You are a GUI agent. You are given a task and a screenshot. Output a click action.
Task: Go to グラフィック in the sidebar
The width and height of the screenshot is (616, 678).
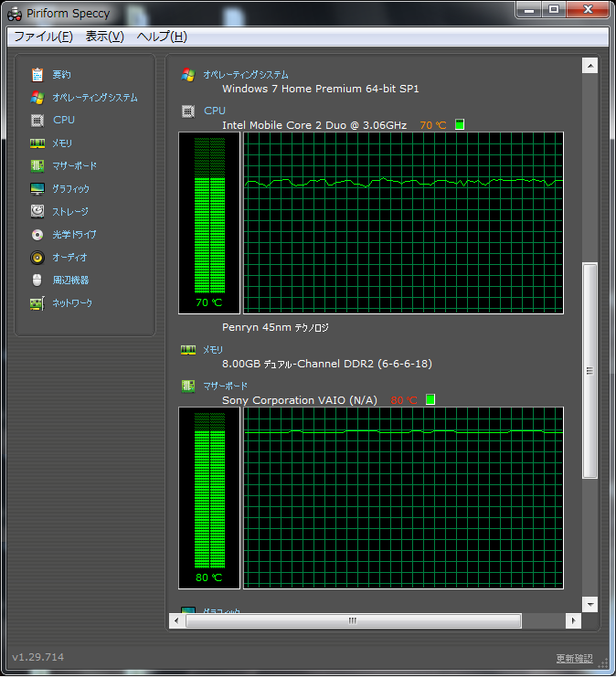click(x=70, y=189)
